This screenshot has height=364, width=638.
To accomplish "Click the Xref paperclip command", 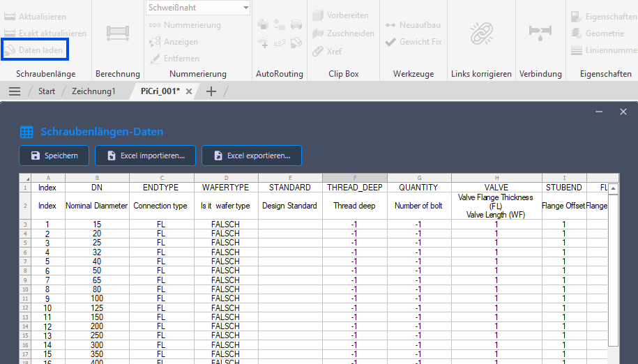I will tap(327, 51).
